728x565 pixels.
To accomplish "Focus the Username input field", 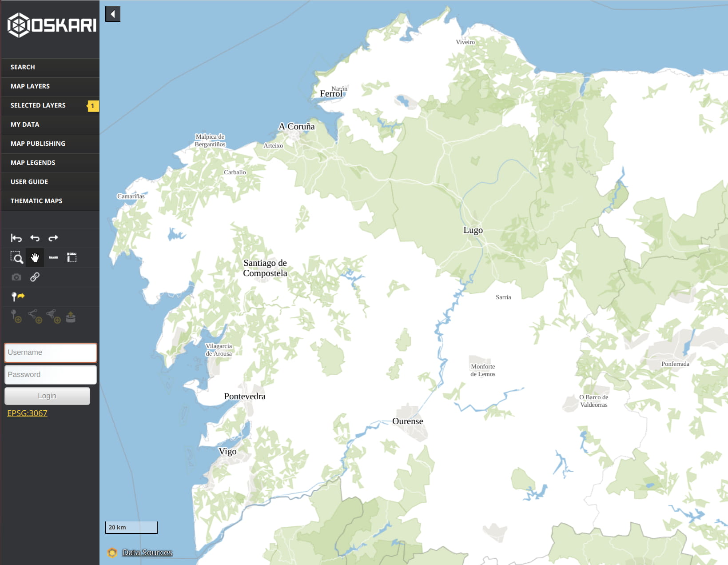I will (51, 353).
